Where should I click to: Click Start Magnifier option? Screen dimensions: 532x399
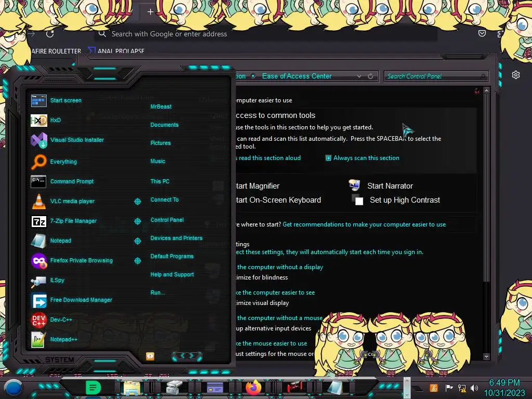pos(258,186)
